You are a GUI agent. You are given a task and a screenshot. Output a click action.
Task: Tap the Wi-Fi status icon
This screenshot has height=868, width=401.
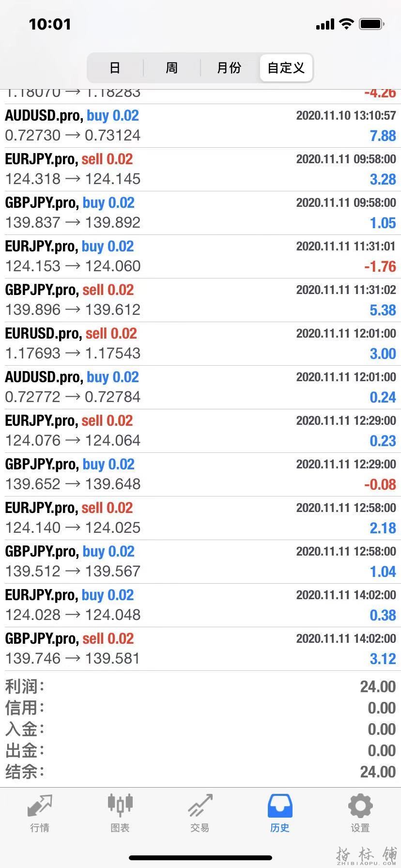346,24
